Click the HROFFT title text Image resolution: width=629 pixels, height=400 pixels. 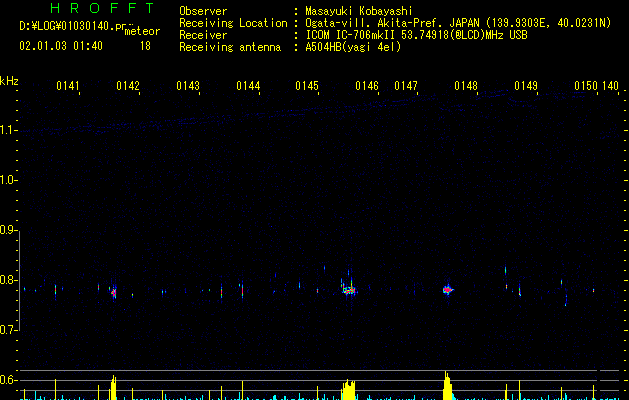coord(102,8)
